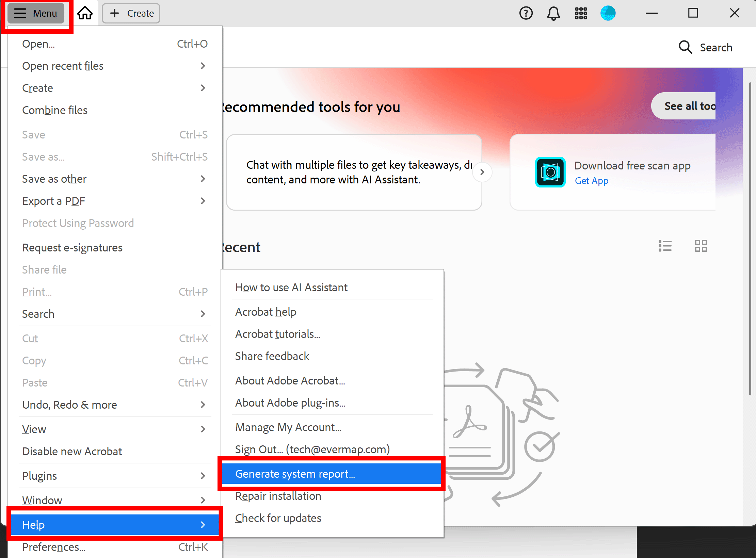Select Request e-signatures

coord(115,248)
